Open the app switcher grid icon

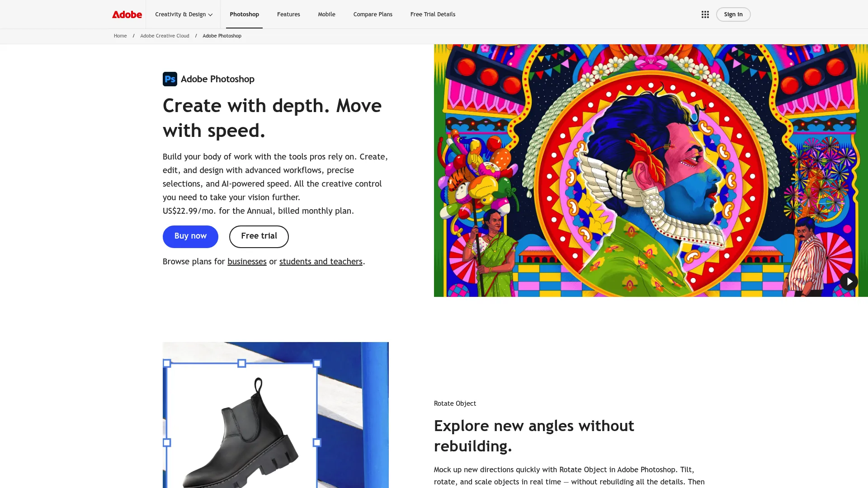[x=705, y=14]
